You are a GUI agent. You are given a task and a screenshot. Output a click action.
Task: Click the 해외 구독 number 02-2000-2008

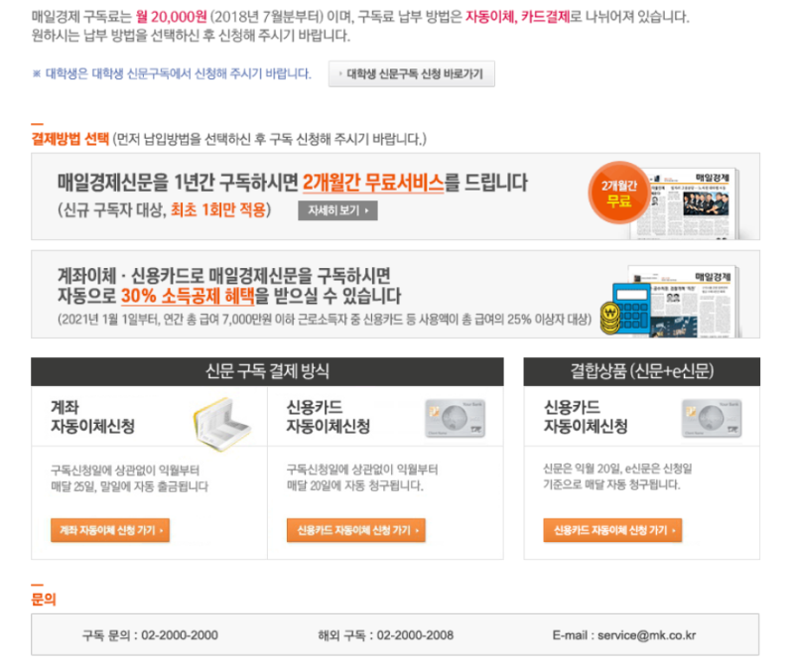coord(415,635)
